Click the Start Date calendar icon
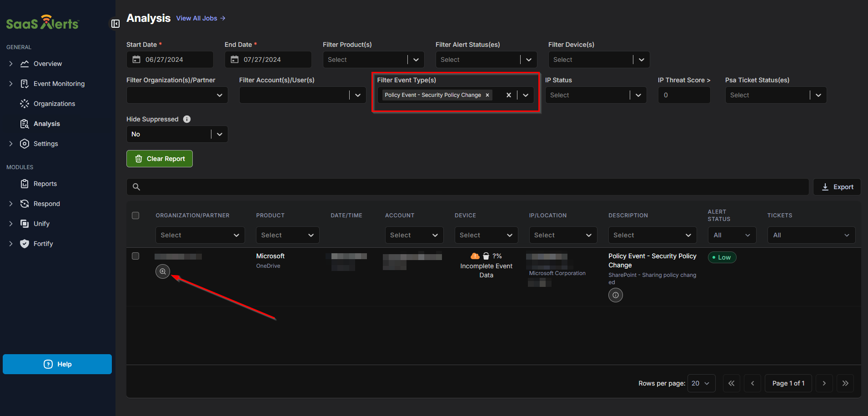The width and height of the screenshot is (868, 416). pyautogui.click(x=136, y=60)
